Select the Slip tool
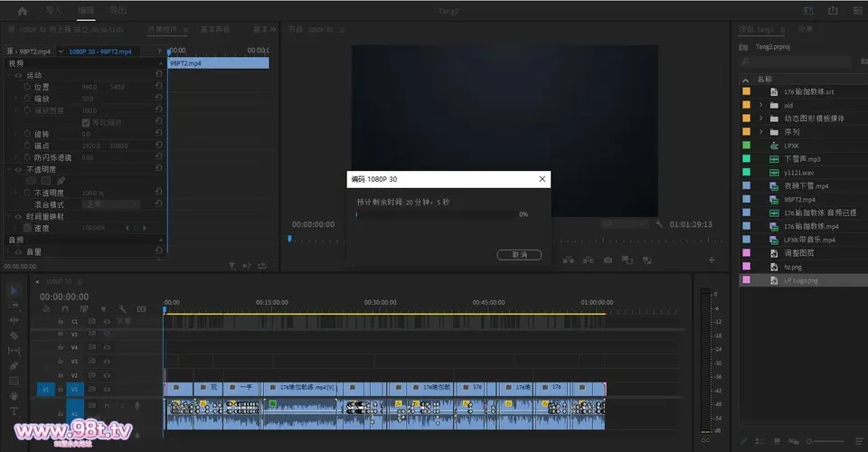 pyautogui.click(x=14, y=350)
